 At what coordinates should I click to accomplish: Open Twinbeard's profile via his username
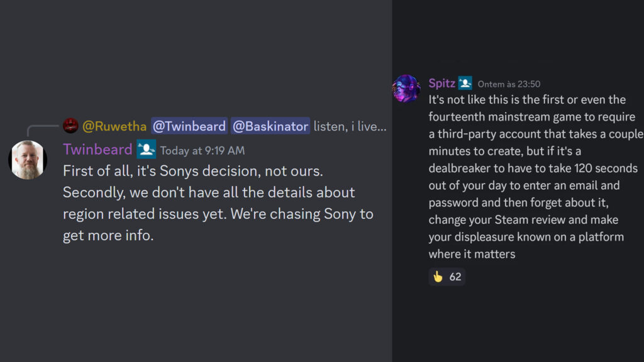pos(97,150)
